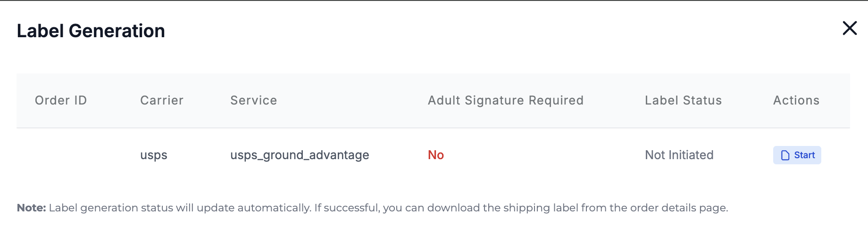Click the Service column header
The image size is (868, 226).
(x=253, y=100)
